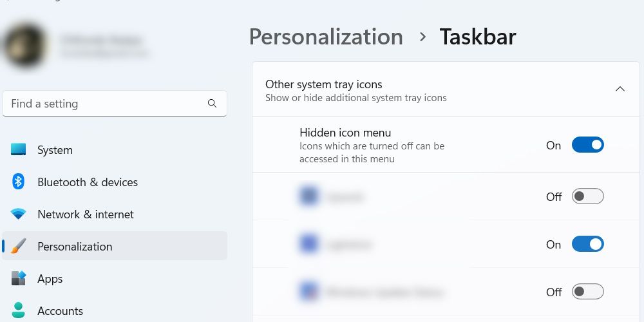The image size is (644, 322).
Task: Focus the Find a setting search field
Action: (x=103, y=104)
